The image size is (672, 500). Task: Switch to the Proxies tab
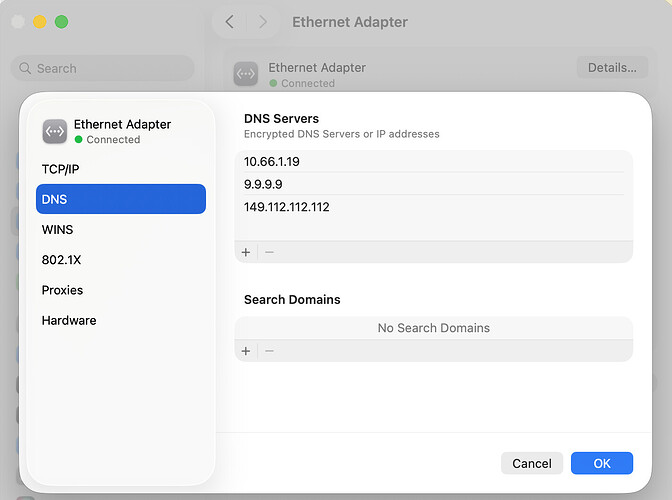(x=62, y=290)
